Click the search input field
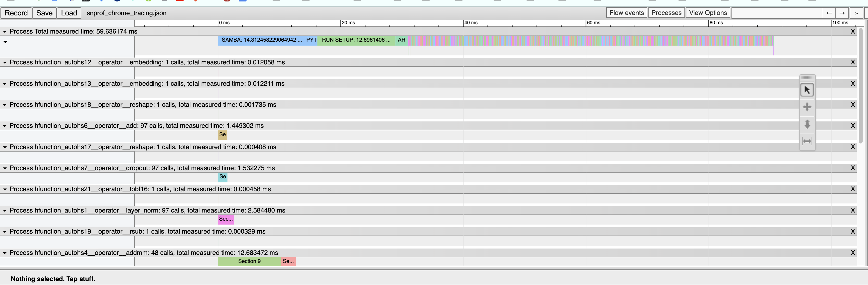 777,13
